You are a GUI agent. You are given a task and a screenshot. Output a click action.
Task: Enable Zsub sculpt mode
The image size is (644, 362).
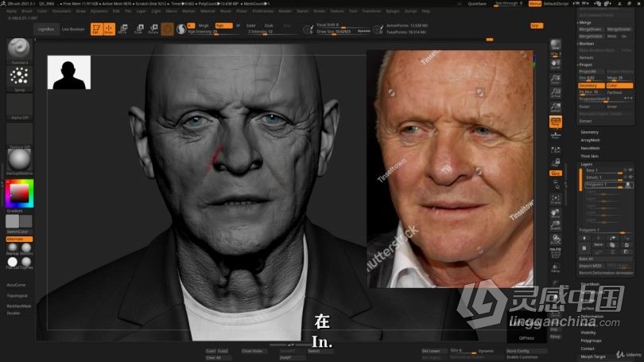269,25
